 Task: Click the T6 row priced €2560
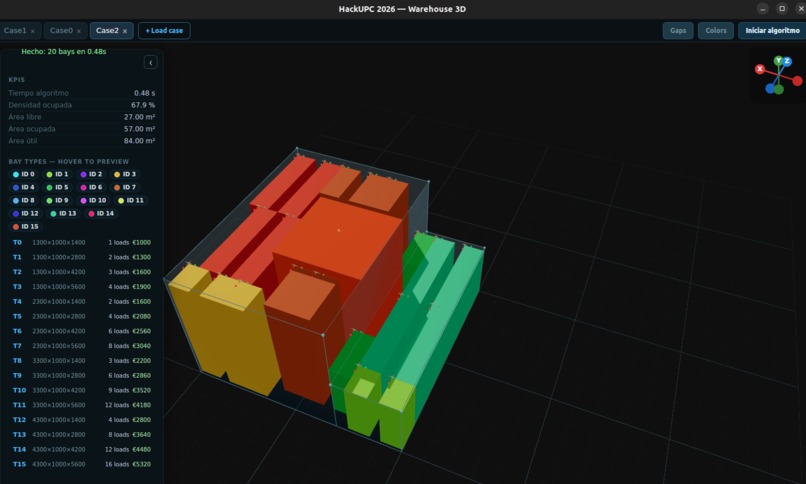[82, 331]
